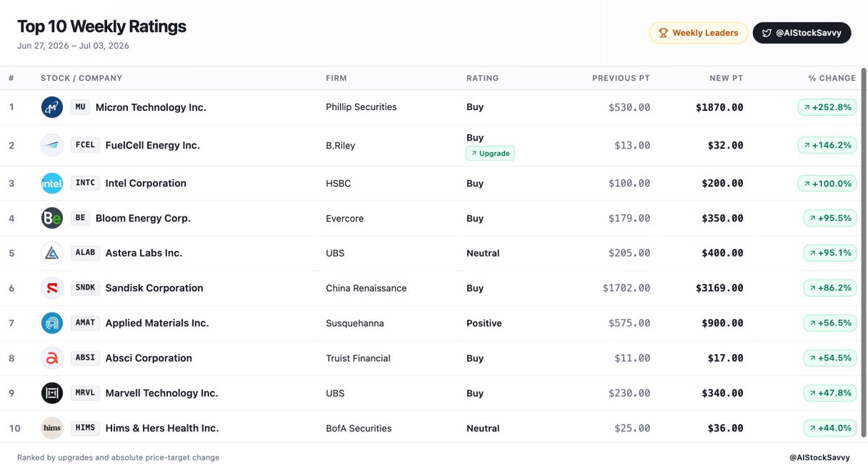The image size is (868, 472).
Task: Click the +95.5% change badge
Action: pos(830,218)
